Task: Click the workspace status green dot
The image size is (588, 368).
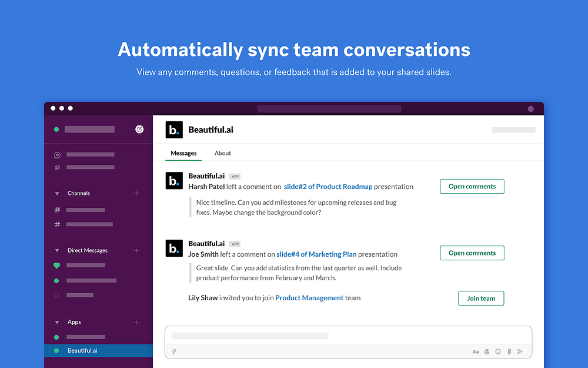Action: pos(56,130)
